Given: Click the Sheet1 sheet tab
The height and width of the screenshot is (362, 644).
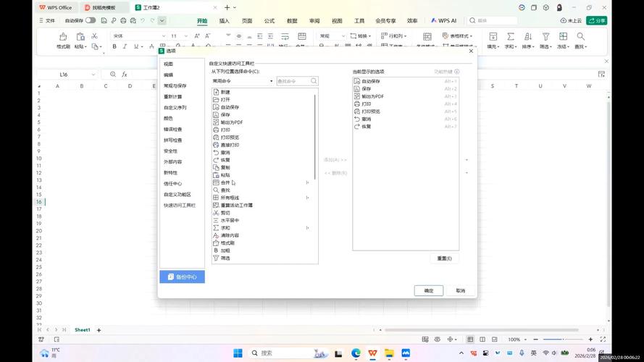Looking at the screenshot, I should [82, 330].
